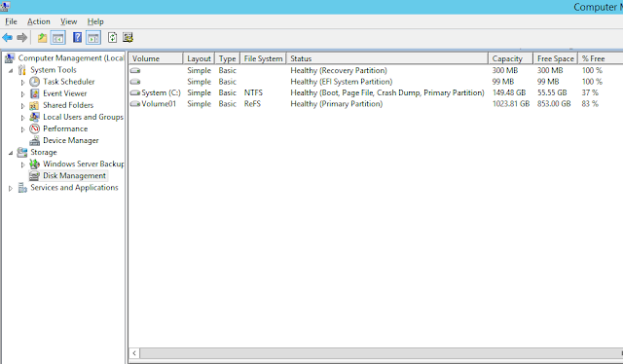Toggle the Show/Hide Action Pane toolbar icon

coord(93,38)
